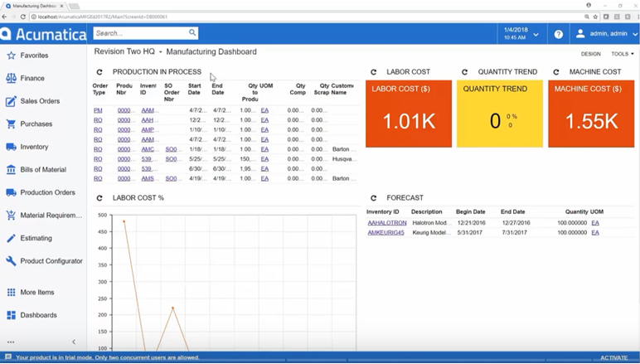Click the Activate button

[x=613, y=358]
